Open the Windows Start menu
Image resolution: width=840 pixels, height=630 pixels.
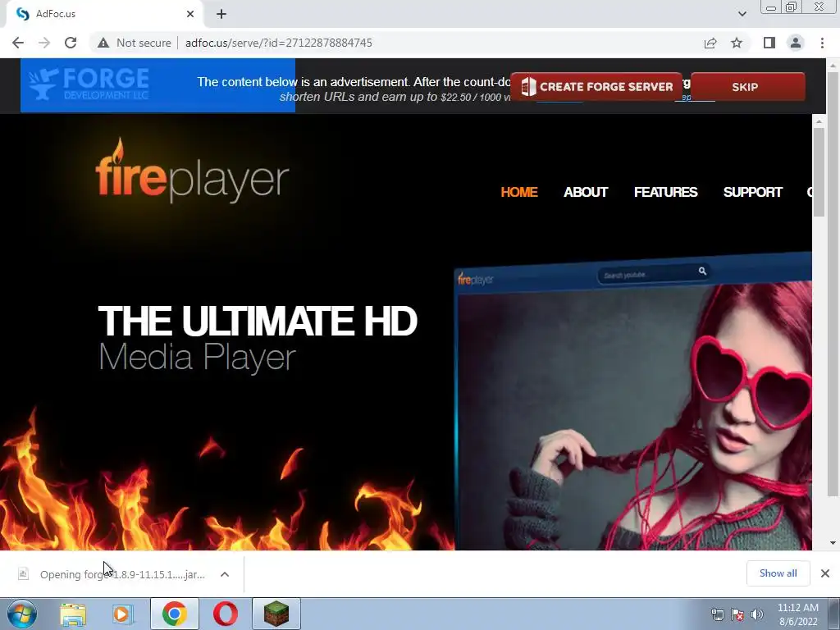point(22,614)
